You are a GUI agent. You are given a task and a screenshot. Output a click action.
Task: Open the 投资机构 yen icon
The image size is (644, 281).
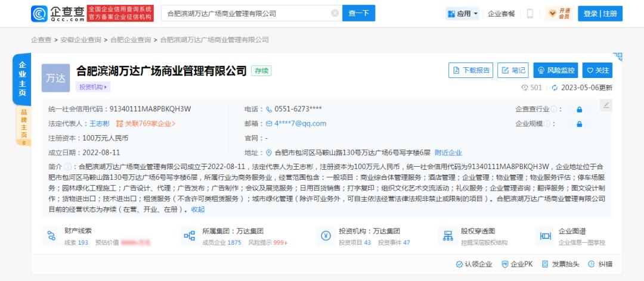[x=326, y=236]
